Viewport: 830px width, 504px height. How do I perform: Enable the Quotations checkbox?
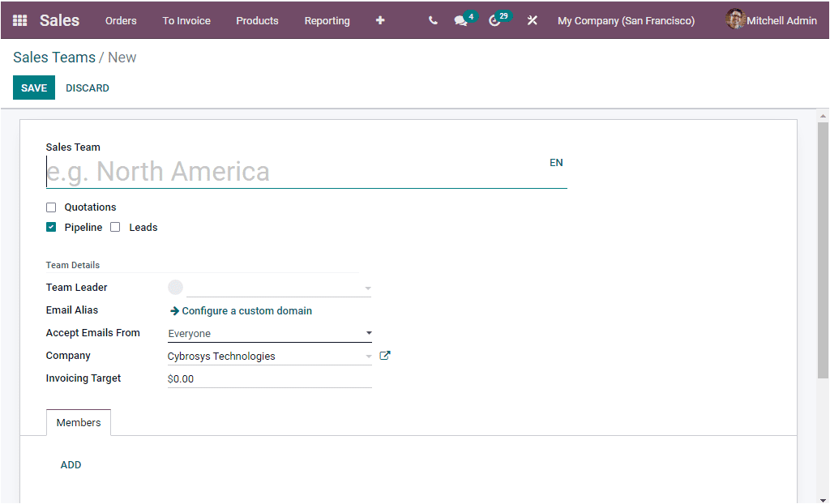pyautogui.click(x=51, y=207)
